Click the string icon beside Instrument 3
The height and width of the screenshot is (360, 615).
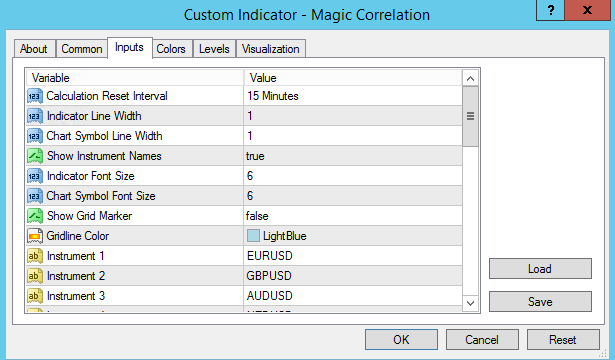tap(35, 296)
